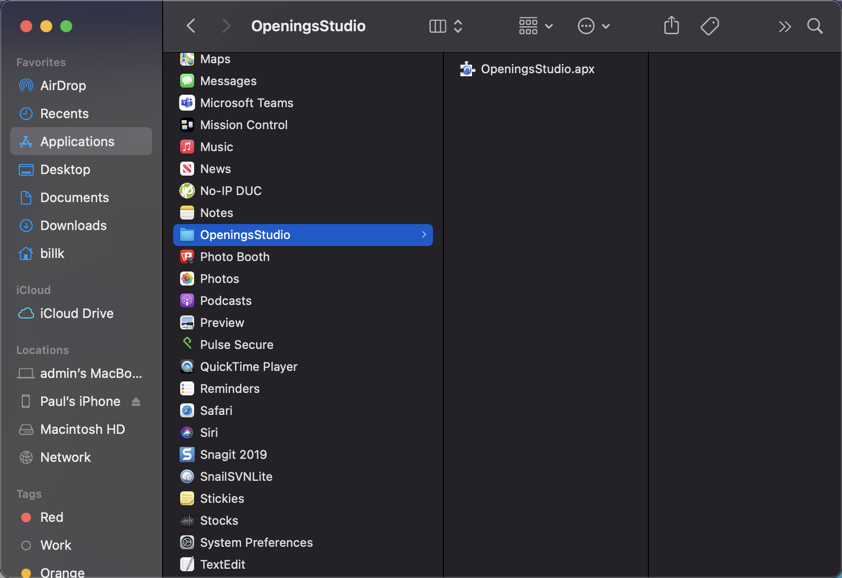Open the Desktop sidebar folder
Image resolution: width=842 pixels, height=578 pixels.
pos(81,169)
